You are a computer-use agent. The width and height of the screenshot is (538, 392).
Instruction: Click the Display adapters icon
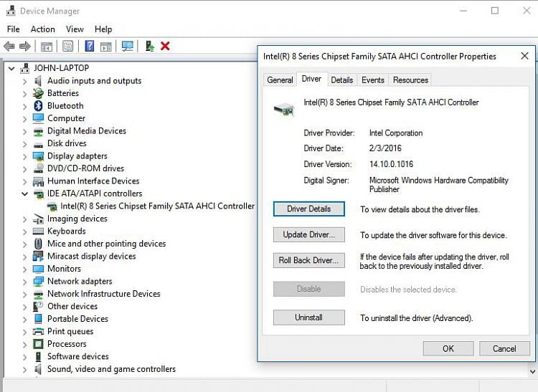[x=38, y=156]
